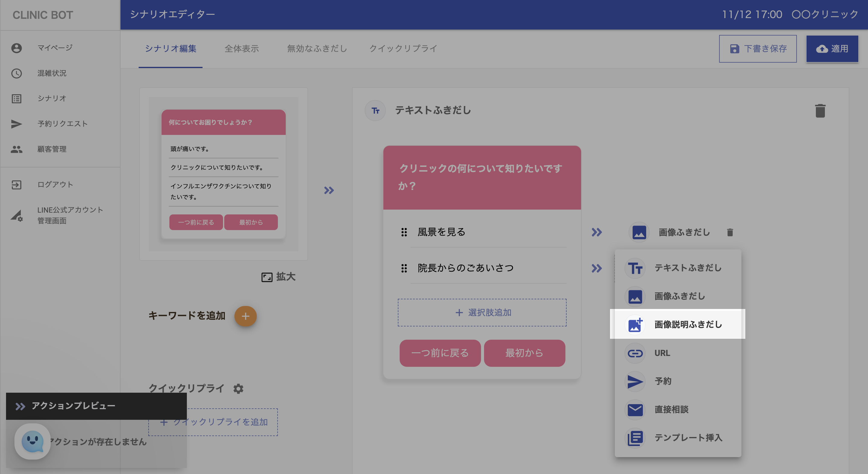The image size is (868, 474).
Task: Expand action arrow next to 院長からのごあいさつ
Action: [x=596, y=268]
